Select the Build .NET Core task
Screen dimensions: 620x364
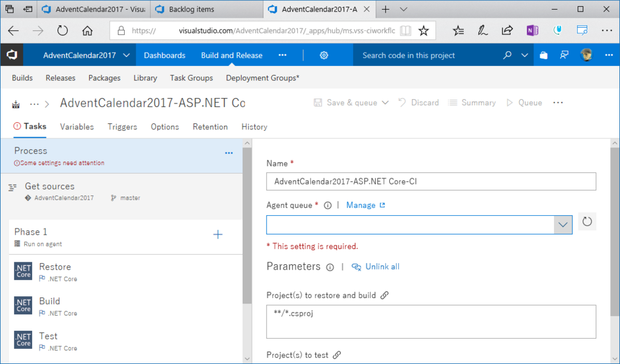pos(126,307)
